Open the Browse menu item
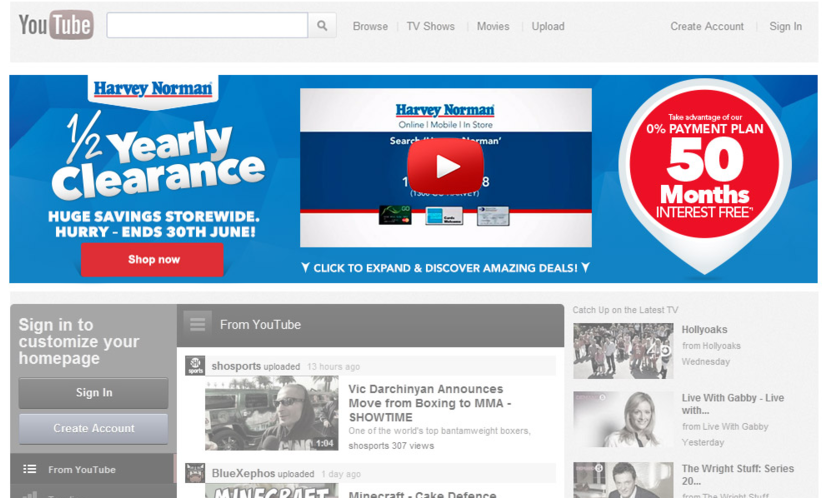 click(370, 27)
